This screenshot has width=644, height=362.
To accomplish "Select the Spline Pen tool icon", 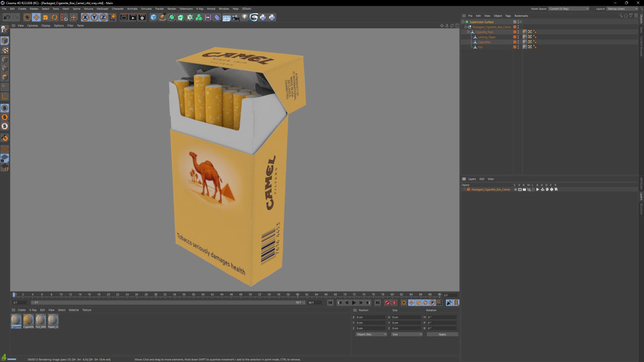I will click(x=163, y=17).
